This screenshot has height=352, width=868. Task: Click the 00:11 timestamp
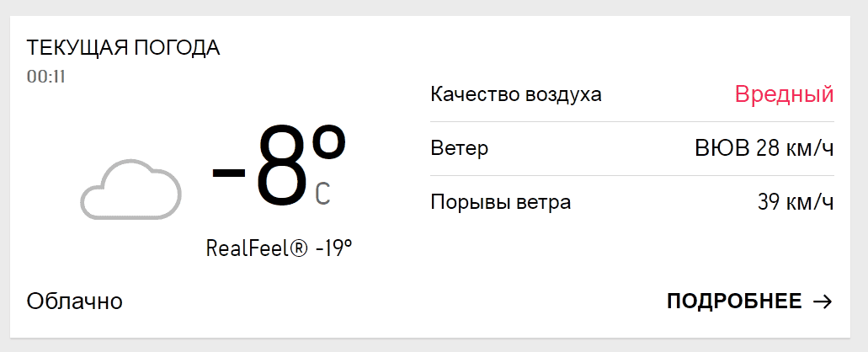click(46, 77)
